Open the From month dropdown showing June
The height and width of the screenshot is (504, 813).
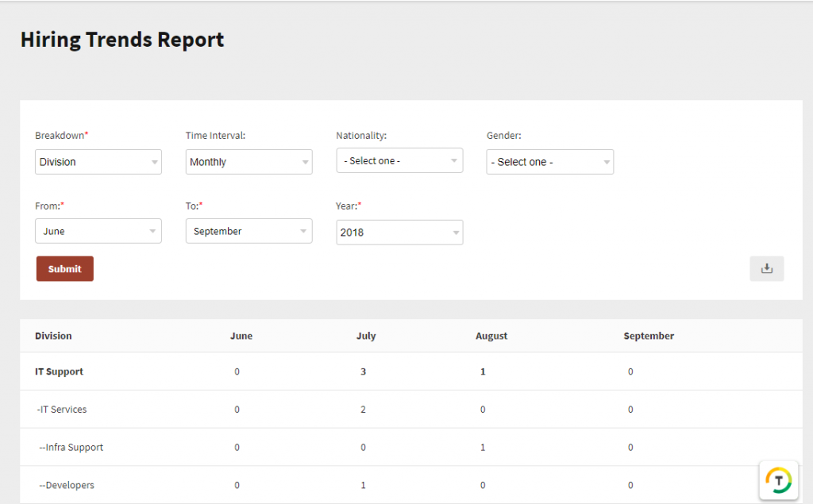98,231
